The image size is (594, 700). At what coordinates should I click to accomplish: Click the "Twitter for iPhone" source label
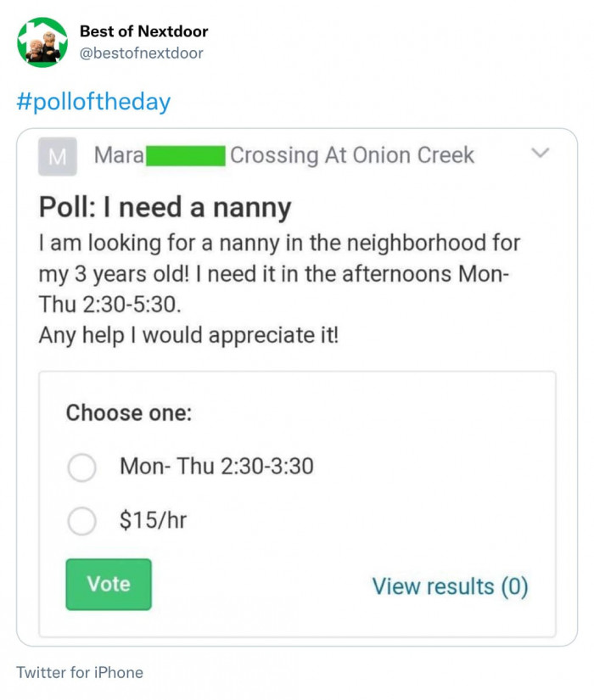pos(80,673)
